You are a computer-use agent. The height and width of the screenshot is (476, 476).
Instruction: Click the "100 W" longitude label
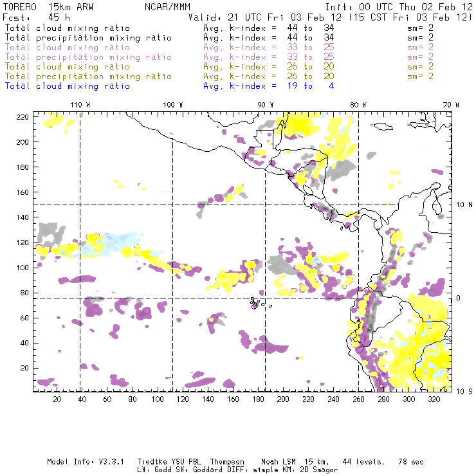(x=173, y=105)
